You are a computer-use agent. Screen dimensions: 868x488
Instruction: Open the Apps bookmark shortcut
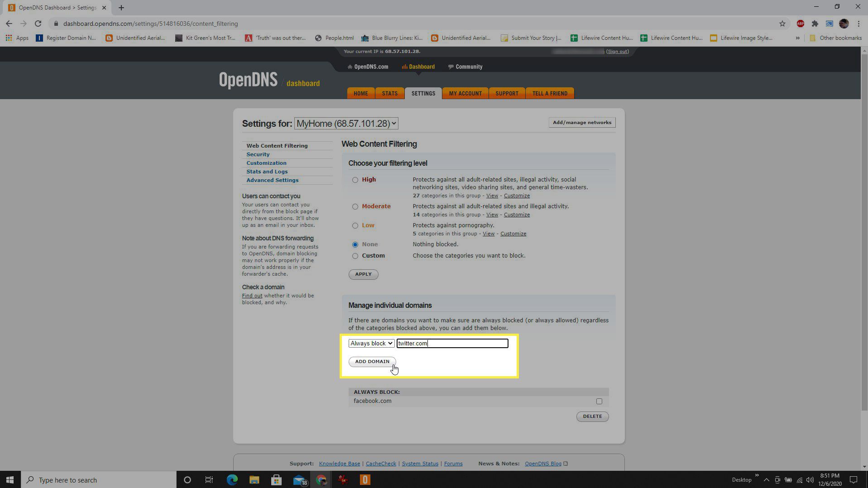pyautogui.click(x=17, y=38)
